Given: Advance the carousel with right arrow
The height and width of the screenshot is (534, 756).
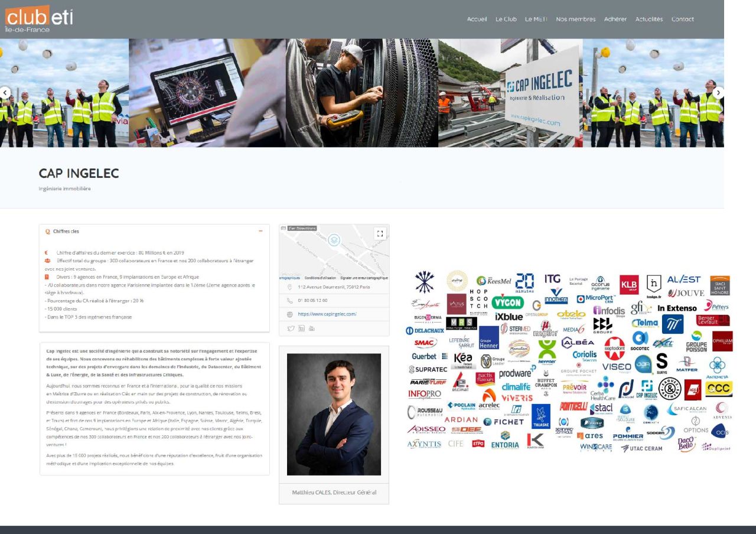Looking at the screenshot, I should click(718, 93).
